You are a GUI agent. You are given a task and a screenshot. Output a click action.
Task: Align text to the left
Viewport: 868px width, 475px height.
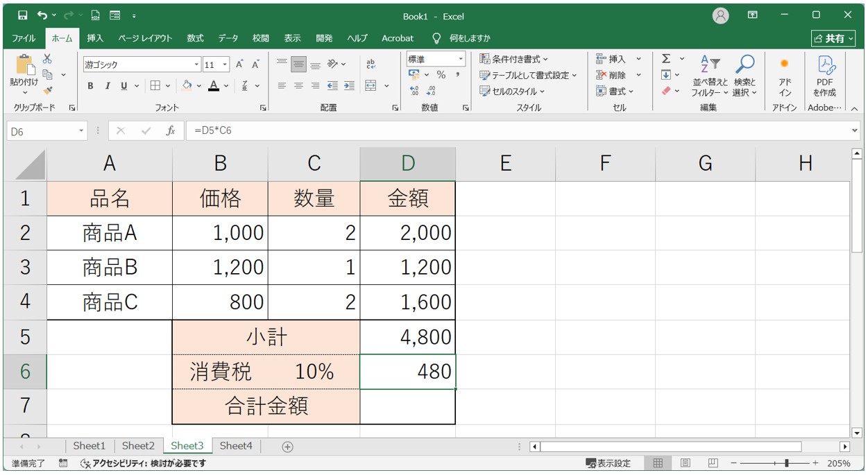click(282, 86)
